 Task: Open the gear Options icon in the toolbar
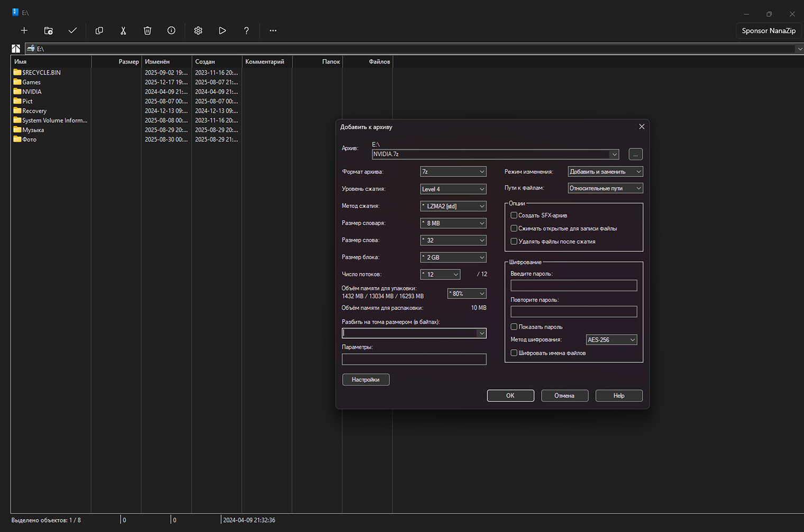coord(198,31)
